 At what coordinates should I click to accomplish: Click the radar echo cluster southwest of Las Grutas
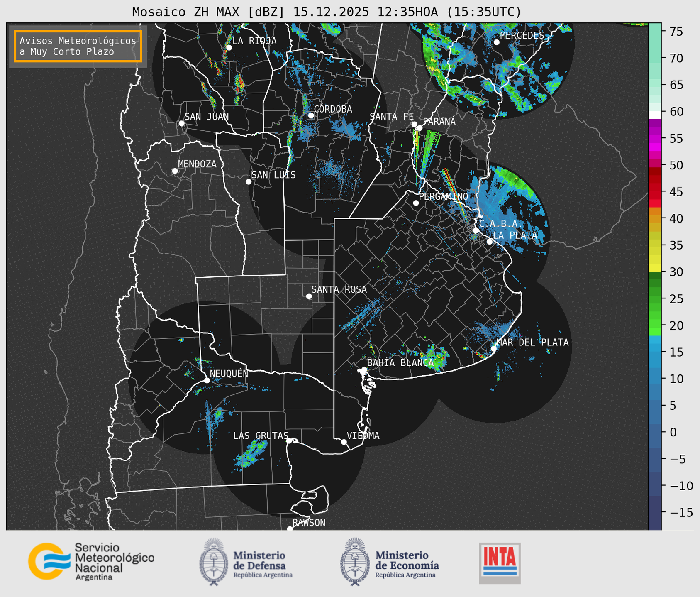(x=251, y=454)
